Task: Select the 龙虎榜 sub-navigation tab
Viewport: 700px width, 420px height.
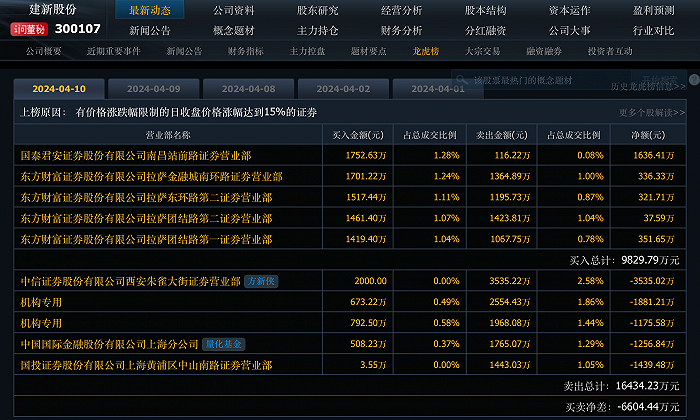Action: pyautogui.click(x=425, y=51)
